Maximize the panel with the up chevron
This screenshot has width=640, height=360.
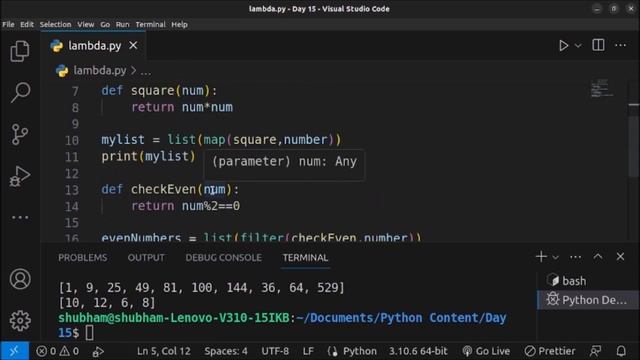pyautogui.click(x=598, y=256)
